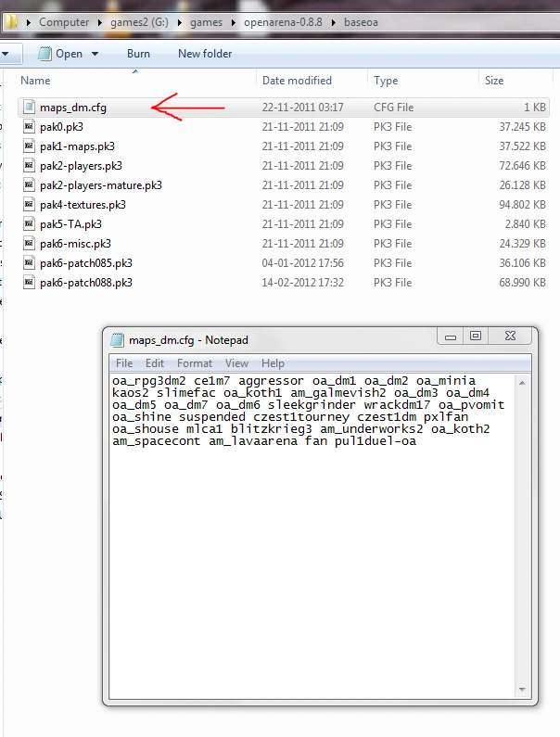Click the pak2-players-mature.pk3 file icon
Viewport: 560px width, 737px height.
pyautogui.click(x=29, y=185)
